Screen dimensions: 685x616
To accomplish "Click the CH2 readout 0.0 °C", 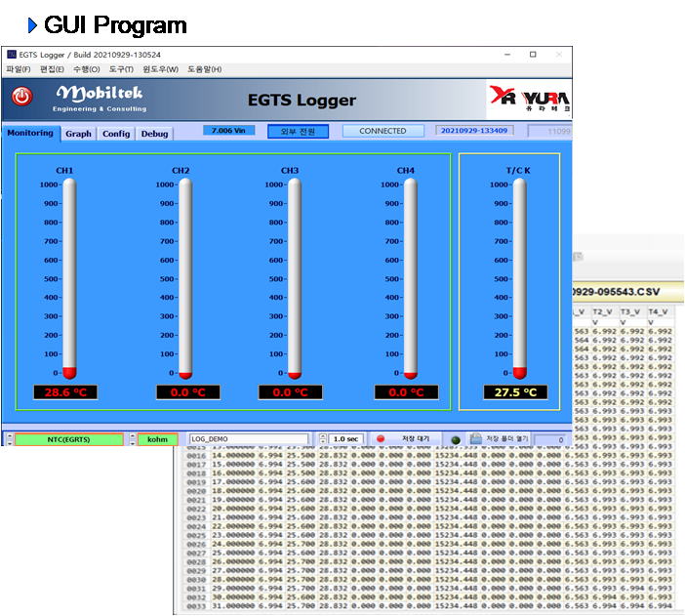I will click(x=188, y=392).
